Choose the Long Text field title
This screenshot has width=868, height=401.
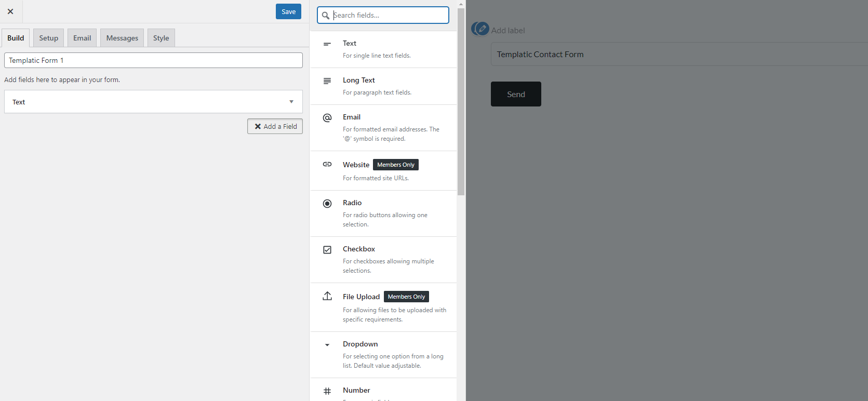[358, 80]
